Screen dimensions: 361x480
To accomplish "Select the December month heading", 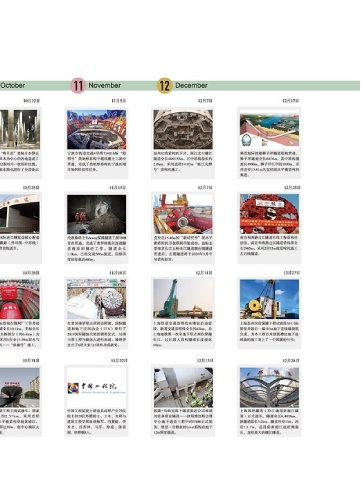I will pyautogui.click(x=191, y=85).
